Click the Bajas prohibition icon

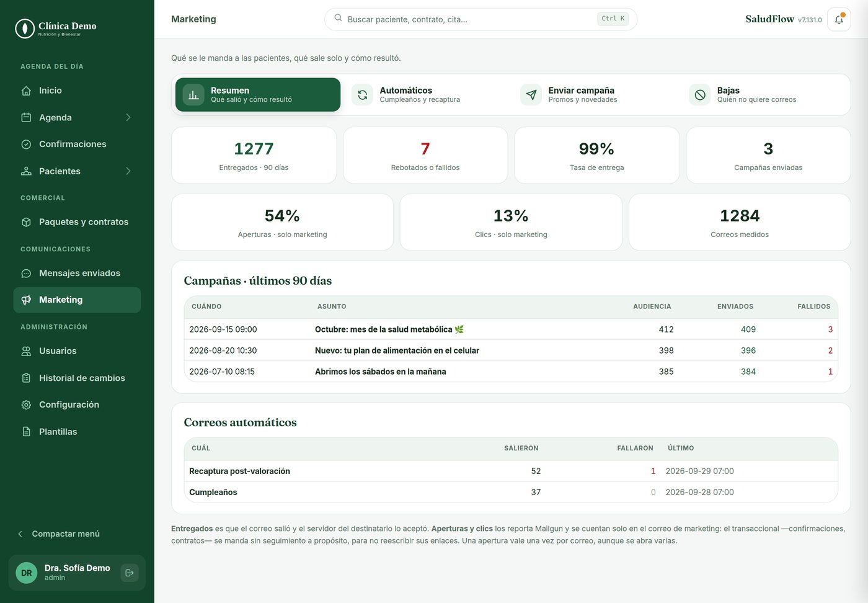point(700,95)
